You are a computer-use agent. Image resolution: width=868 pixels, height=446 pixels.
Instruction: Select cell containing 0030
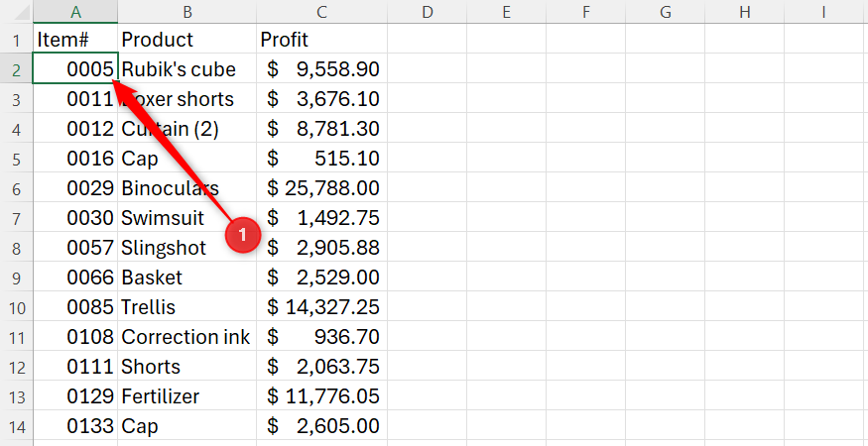tap(75, 217)
